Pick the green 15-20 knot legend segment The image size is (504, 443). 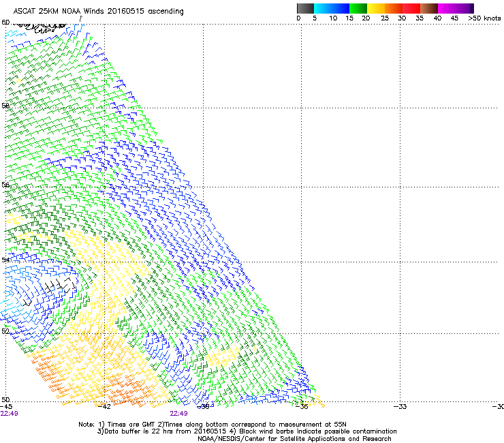click(358, 8)
